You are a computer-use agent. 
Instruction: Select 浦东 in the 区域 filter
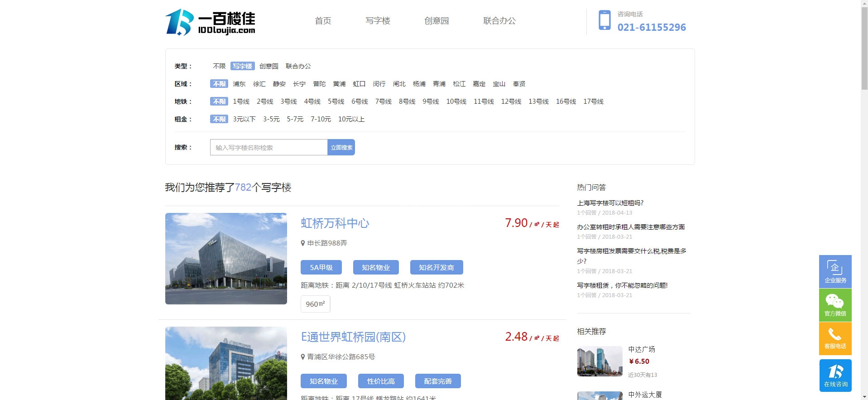[x=239, y=84]
